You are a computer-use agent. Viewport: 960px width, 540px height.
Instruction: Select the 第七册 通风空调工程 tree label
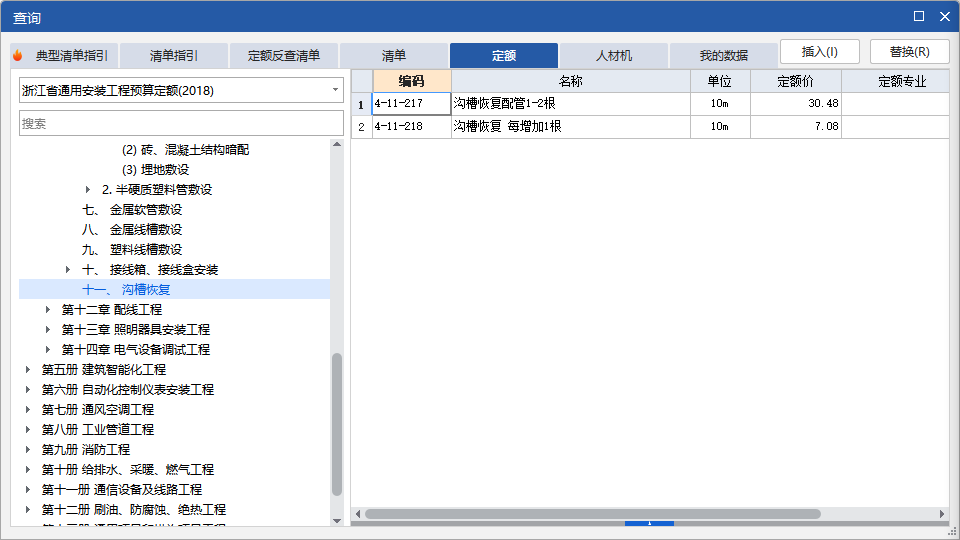[98, 410]
